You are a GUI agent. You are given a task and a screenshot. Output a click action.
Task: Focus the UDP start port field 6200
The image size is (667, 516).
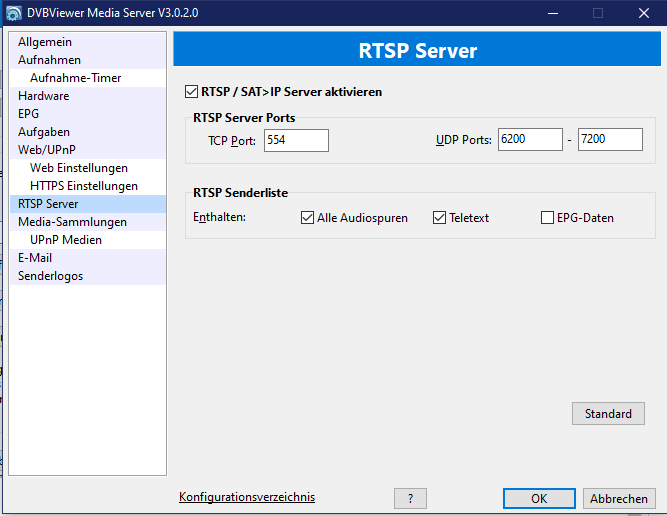click(530, 140)
